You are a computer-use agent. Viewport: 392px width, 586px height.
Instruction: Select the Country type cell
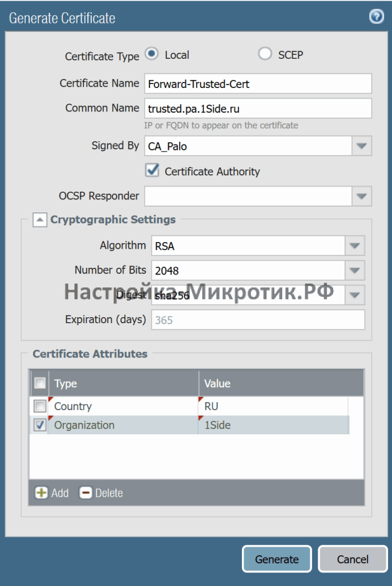click(x=123, y=406)
